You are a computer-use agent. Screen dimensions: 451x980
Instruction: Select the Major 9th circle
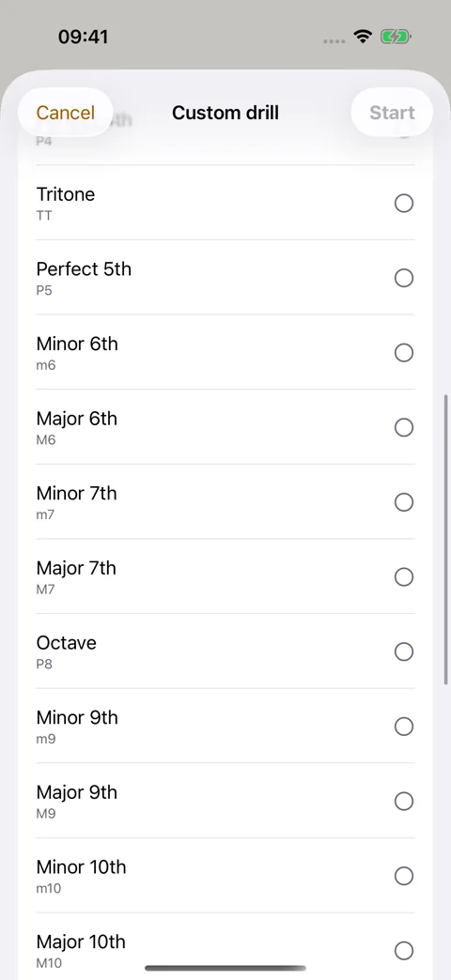[404, 802]
